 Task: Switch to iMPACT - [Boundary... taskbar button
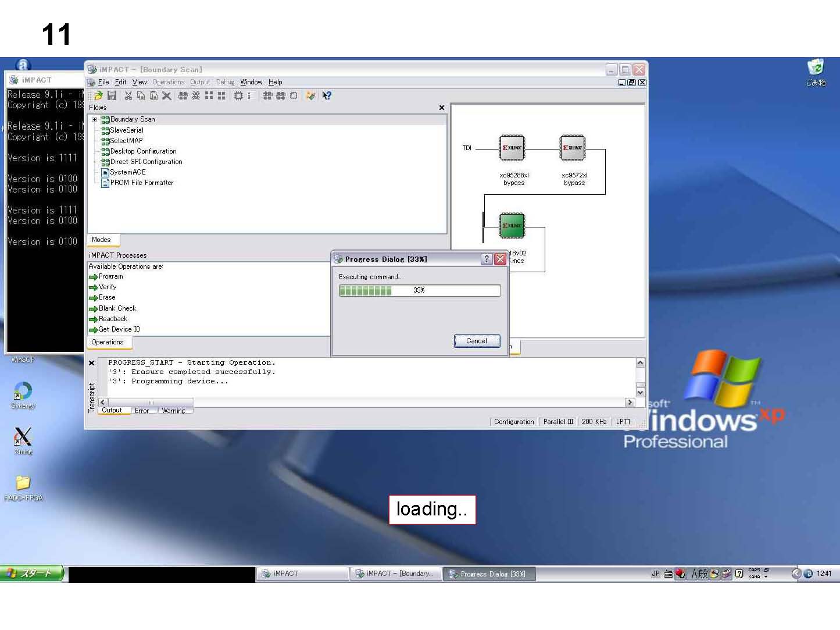click(x=395, y=574)
